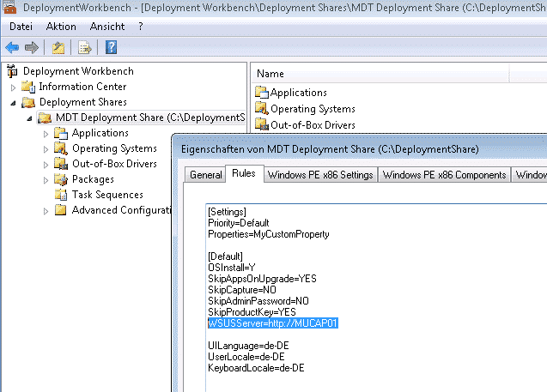
Task: Select the Rules tab
Action: (x=244, y=173)
